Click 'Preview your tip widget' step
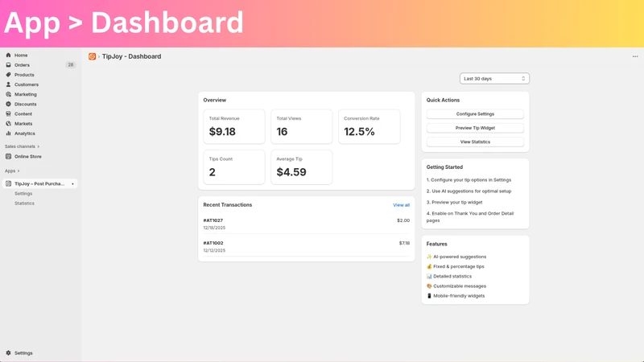 (454, 202)
